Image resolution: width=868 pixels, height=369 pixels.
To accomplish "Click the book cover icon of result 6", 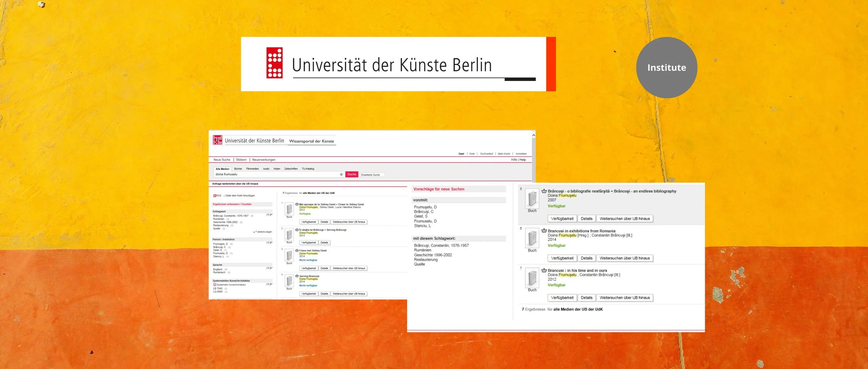I will (532, 238).
